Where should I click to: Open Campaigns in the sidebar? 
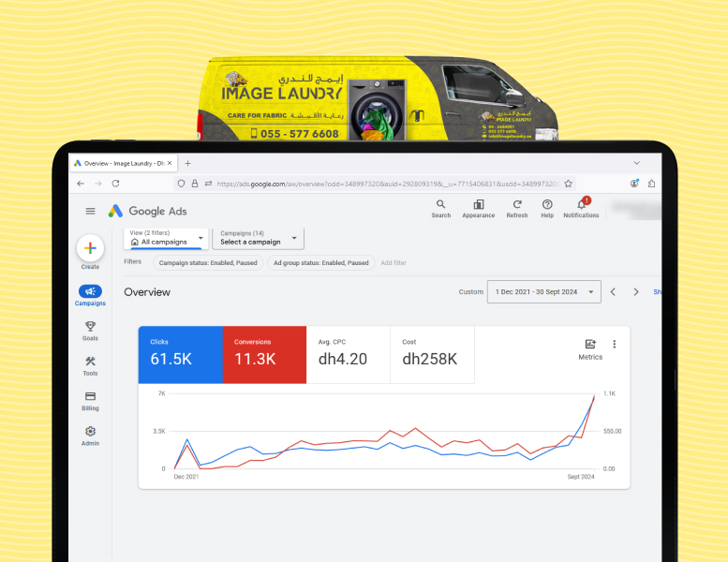pyautogui.click(x=90, y=291)
